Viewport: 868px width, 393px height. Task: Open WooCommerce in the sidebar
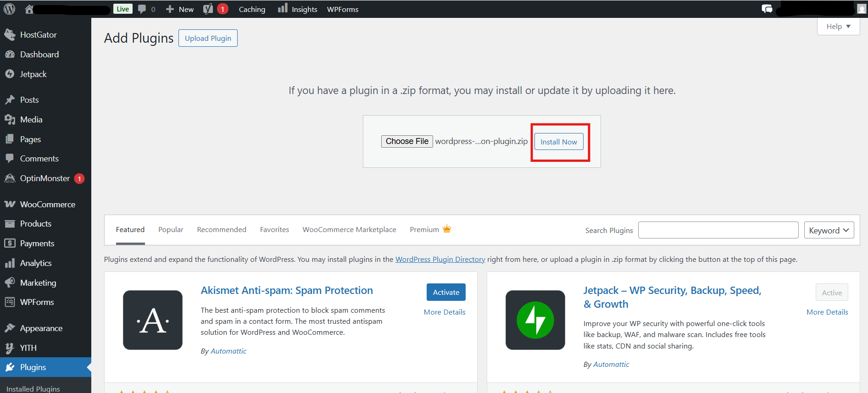tap(47, 205)
